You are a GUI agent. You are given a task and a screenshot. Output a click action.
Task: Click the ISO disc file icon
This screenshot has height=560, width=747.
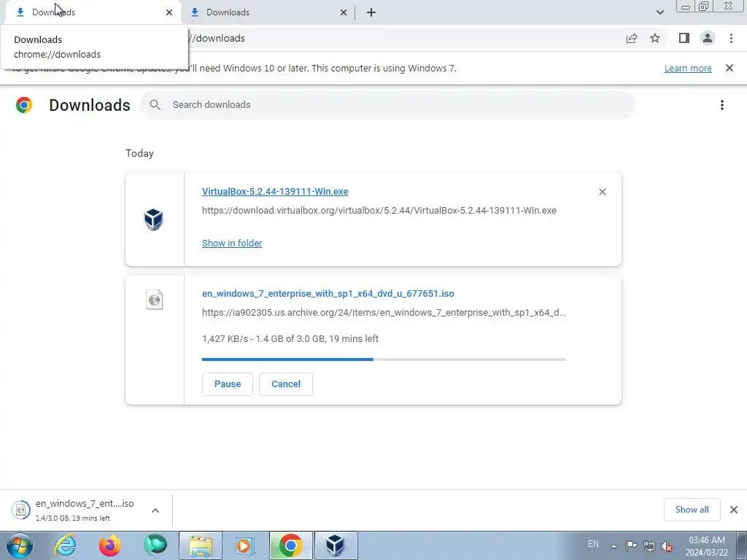[155, 300]
